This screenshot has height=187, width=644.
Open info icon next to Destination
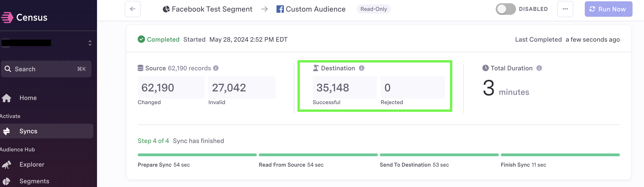pyautogui.click(x=361, y=68)
